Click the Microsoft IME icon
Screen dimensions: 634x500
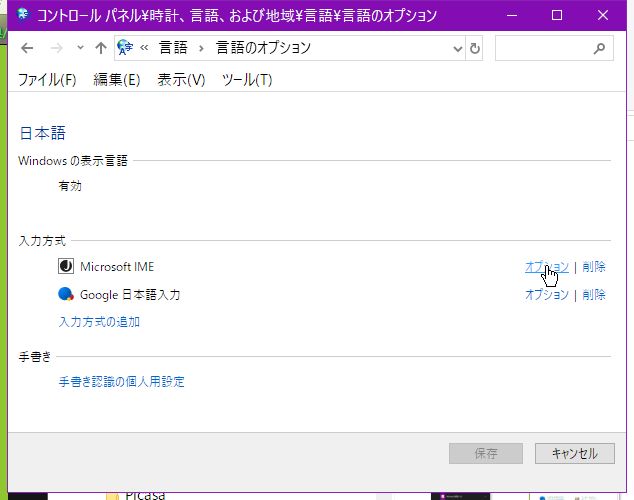pyautogui.click(x=66, y=266)
